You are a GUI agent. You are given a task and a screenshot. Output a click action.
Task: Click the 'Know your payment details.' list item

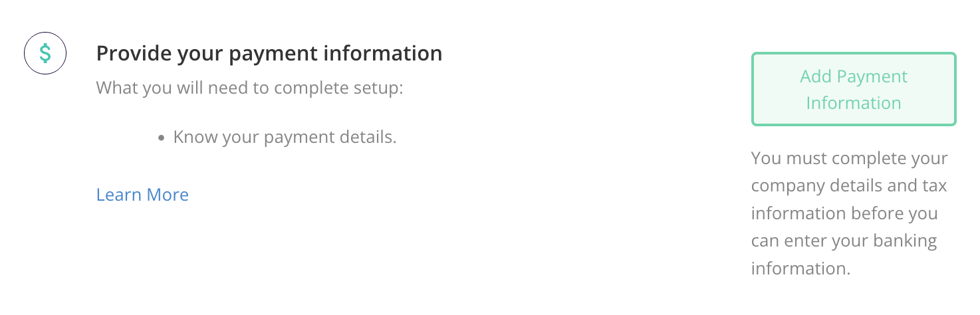click(x=285, y=138)
